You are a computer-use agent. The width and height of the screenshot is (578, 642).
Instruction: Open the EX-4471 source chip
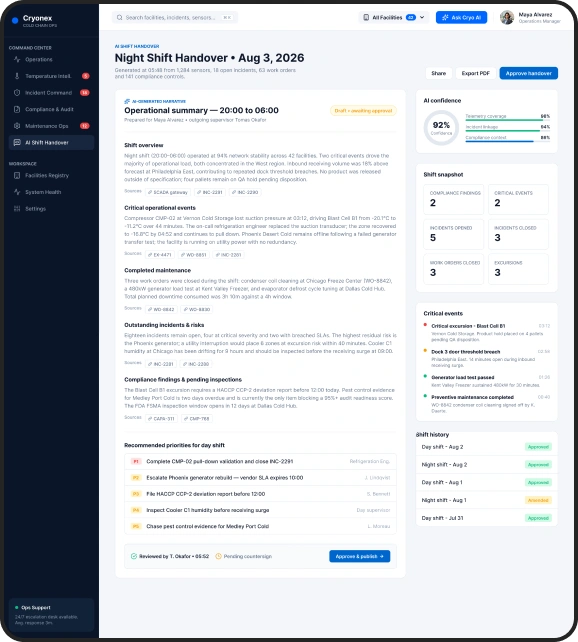click(x=160, y=255)
